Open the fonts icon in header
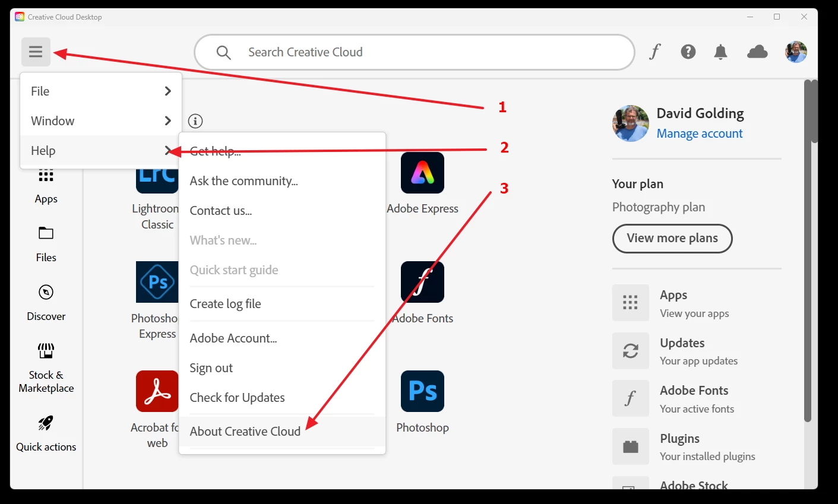 pyautogui.click(x=654, y=52)
